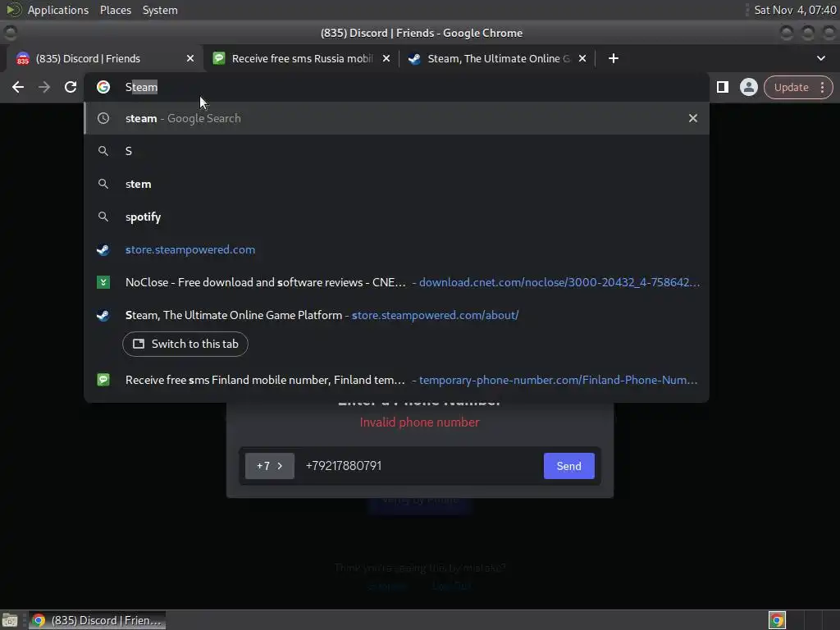Click the Chrome icon in bottom panel tray
The image size is (840, 630).
click(777, 620)
